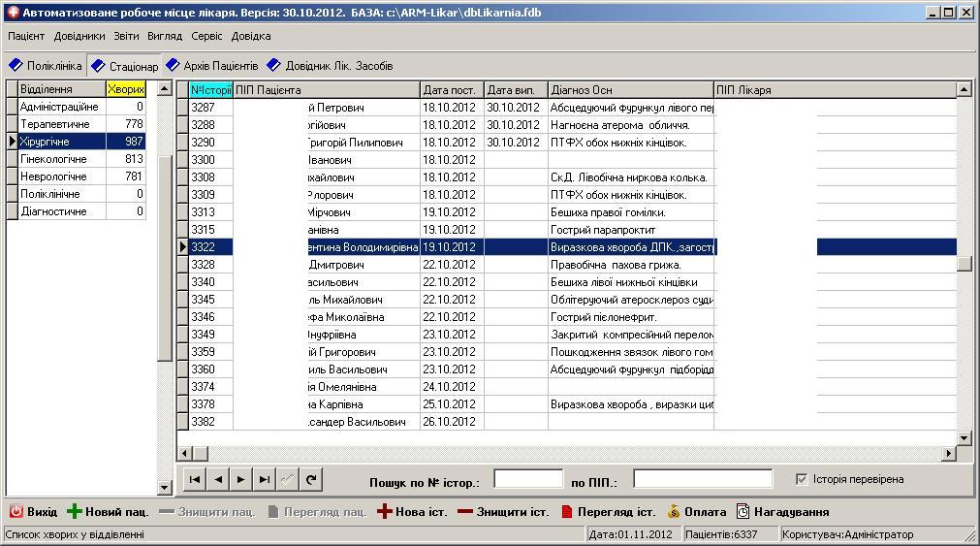Open the Звіти menu
Image resolution: width=980 pixels, height=546 pixels.
[x=126, y=36]
